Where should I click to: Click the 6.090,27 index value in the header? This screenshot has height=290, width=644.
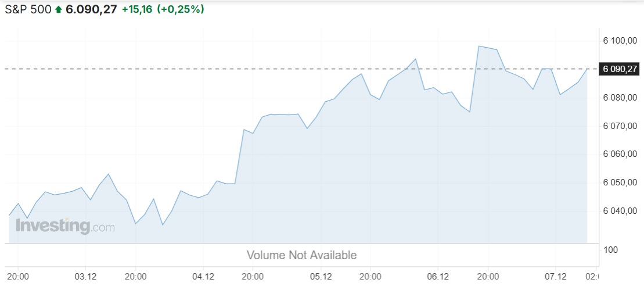pyautogui.click(x=91, y=9)
